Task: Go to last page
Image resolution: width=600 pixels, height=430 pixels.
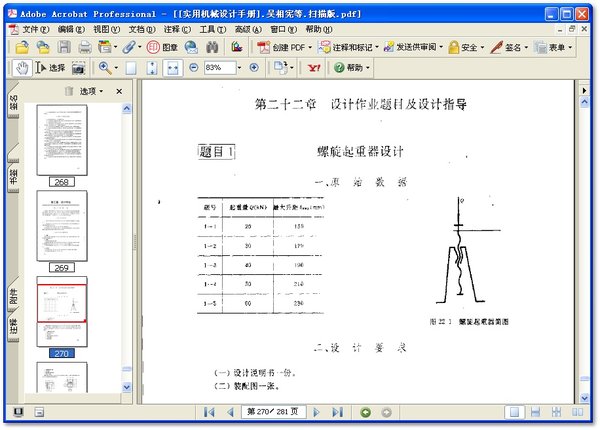Action: point(337,412)
